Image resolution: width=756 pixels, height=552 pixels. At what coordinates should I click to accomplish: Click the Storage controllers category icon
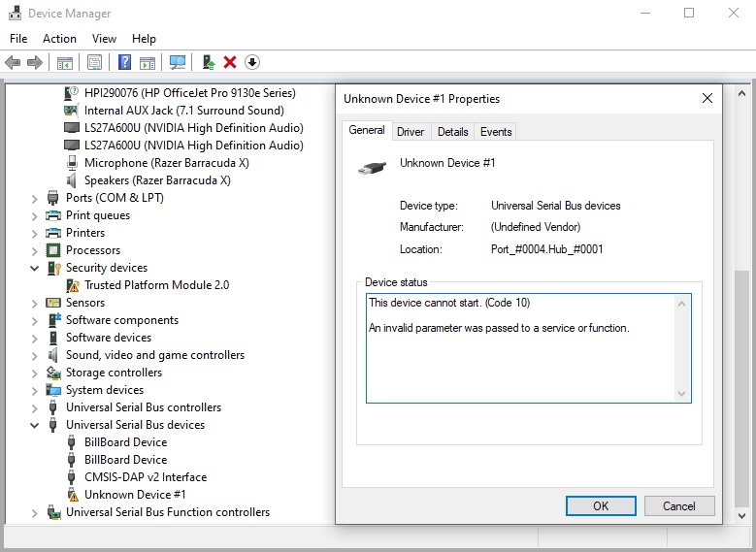pyautogui.click(x=53, y=373)
